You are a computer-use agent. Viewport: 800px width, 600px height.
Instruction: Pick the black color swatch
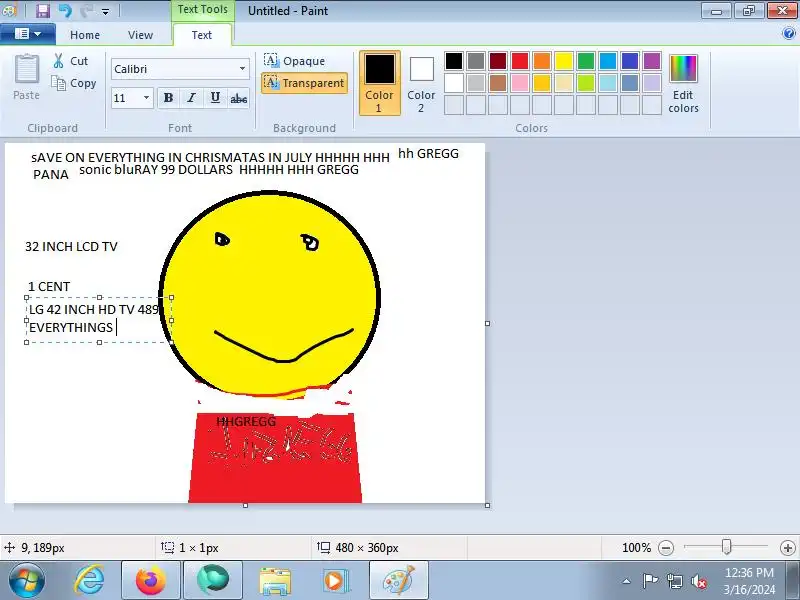pyautogui.click(x=454, y=61)
